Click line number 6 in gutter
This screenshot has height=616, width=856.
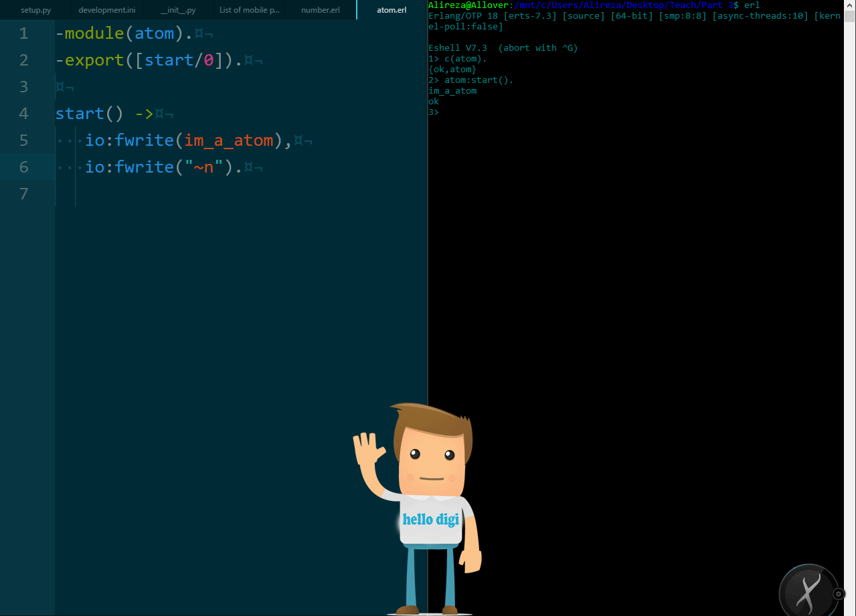tap(24, 167)
